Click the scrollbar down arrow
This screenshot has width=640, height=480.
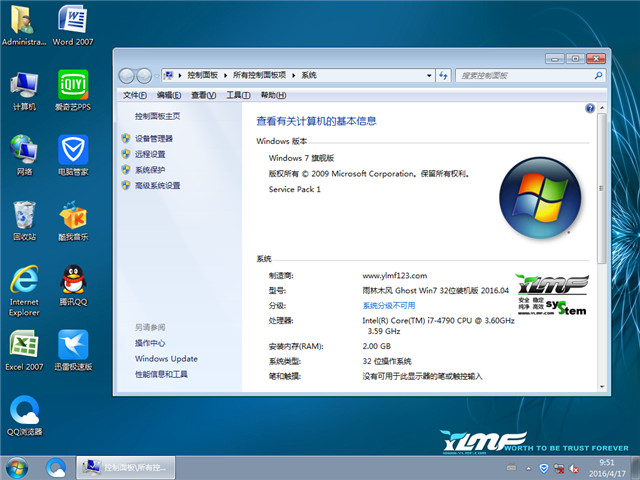point(602,387)
